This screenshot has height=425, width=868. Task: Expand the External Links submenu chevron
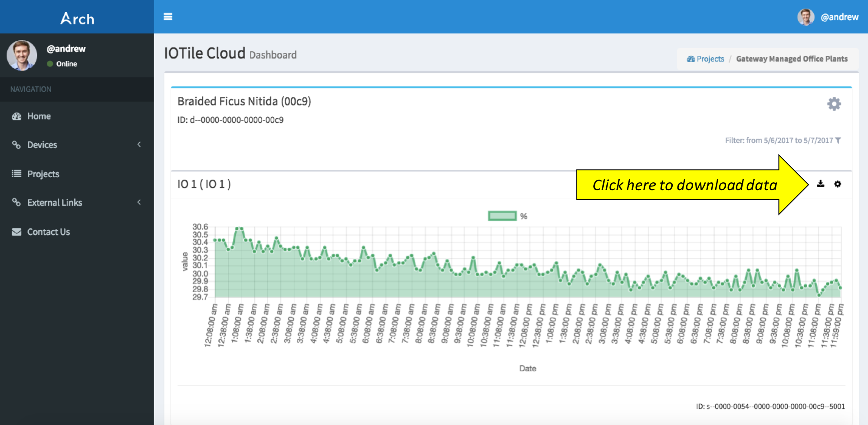139,202
